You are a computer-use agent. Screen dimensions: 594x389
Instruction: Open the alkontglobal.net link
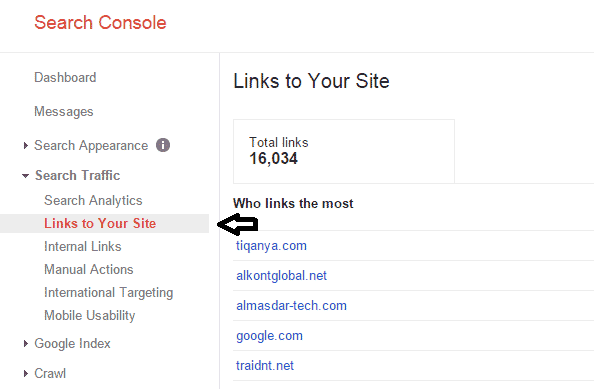pos(281,276)
